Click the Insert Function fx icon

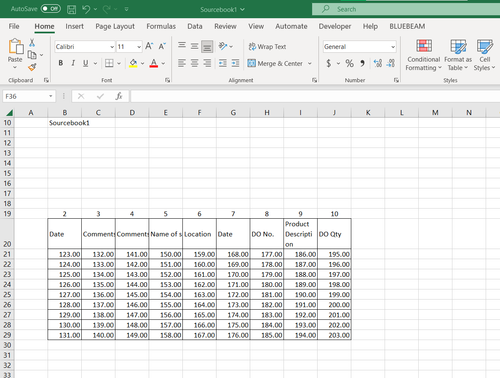[x=119, y=96]
